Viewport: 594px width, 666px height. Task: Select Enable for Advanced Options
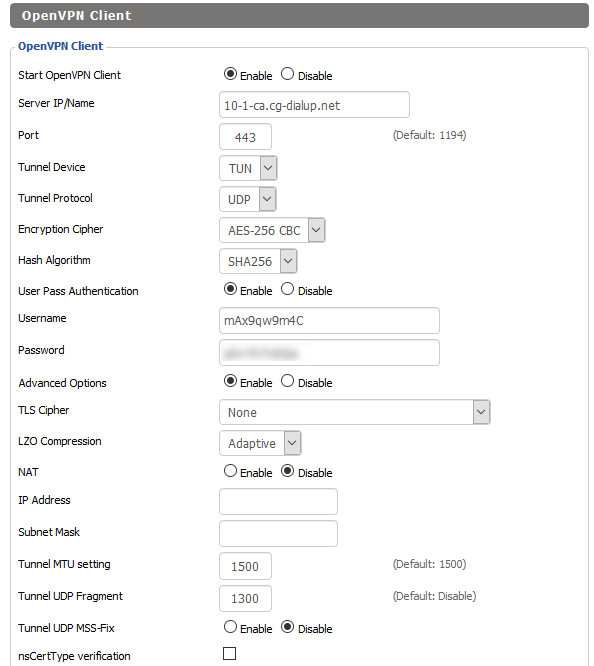click(x=230, y=381)
